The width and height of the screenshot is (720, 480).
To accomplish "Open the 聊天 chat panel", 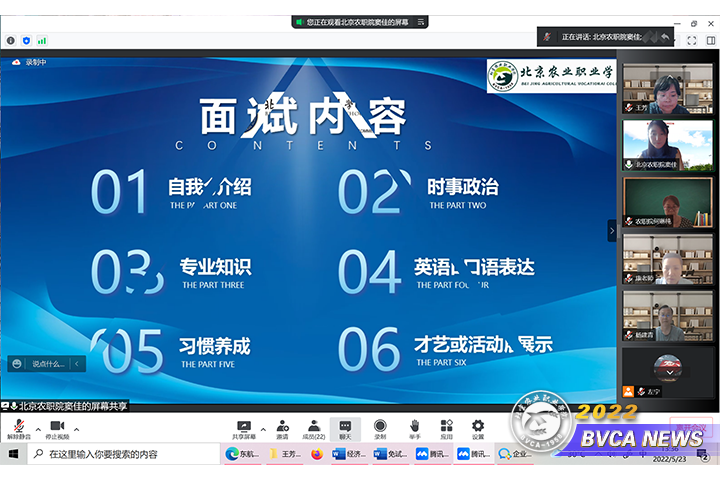I will (345, 428).
